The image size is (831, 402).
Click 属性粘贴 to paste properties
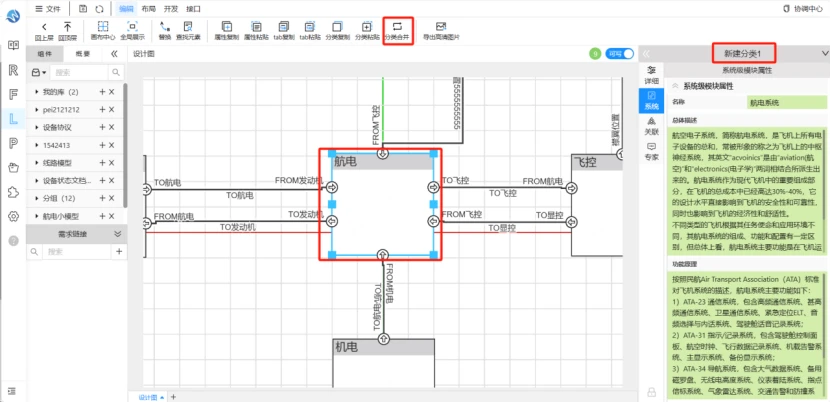point(256,31)
